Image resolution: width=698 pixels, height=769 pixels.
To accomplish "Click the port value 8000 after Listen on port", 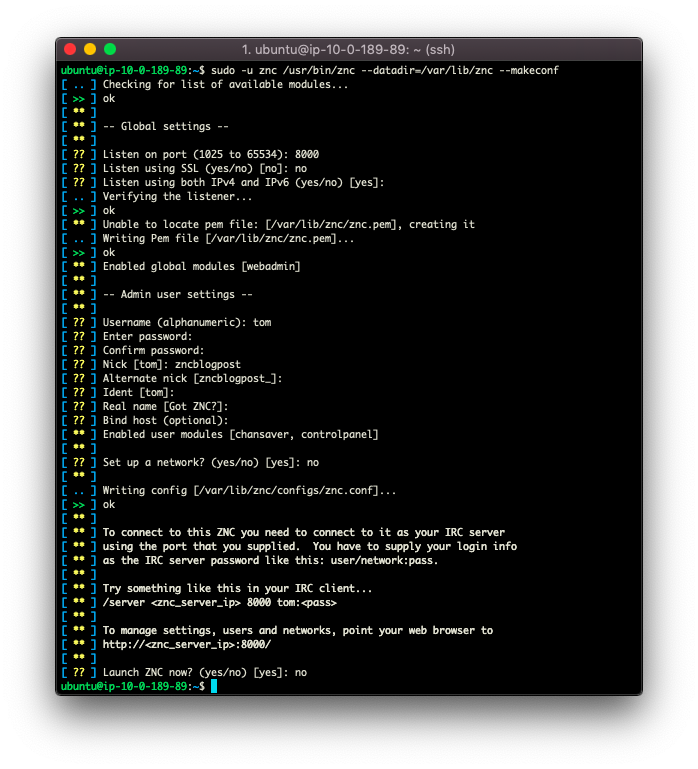I will click(x=307, y=154).
